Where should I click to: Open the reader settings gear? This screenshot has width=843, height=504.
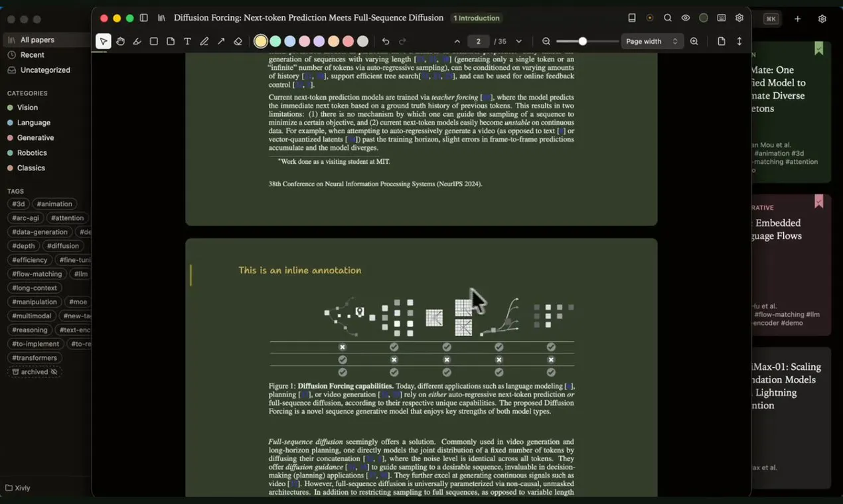point(739,18)
